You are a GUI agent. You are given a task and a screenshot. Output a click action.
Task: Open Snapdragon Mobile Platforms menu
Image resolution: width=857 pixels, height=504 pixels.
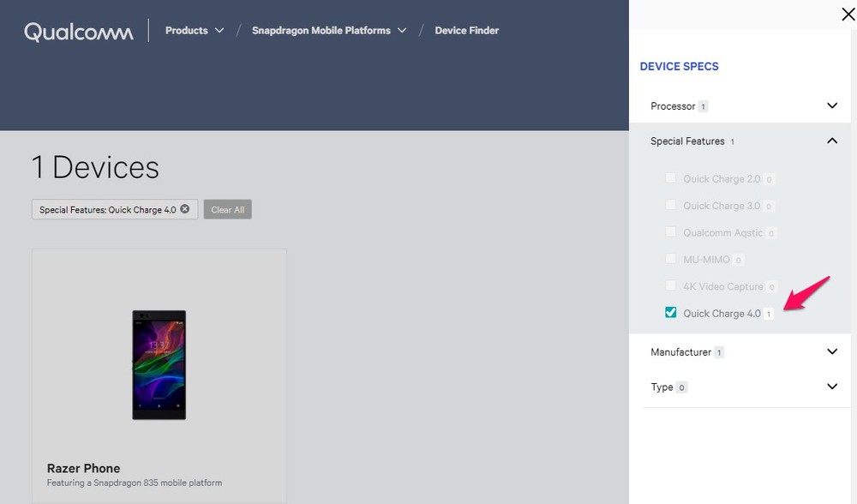click(x=329, y=31)
